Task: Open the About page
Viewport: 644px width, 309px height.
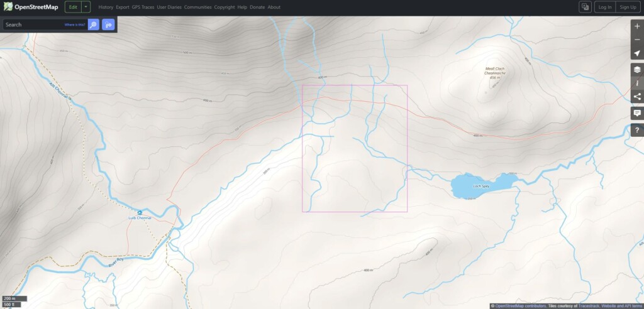Action: [274, 7]
